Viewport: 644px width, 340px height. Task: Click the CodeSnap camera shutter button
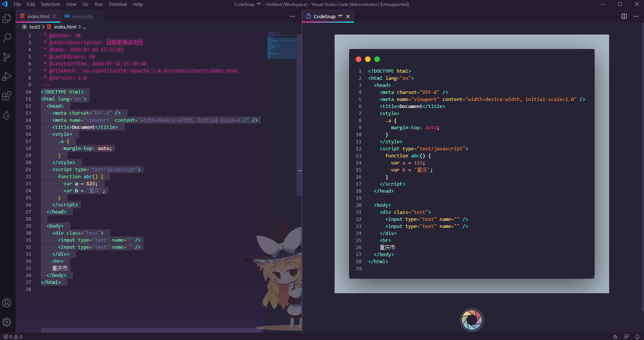[471, 320]
